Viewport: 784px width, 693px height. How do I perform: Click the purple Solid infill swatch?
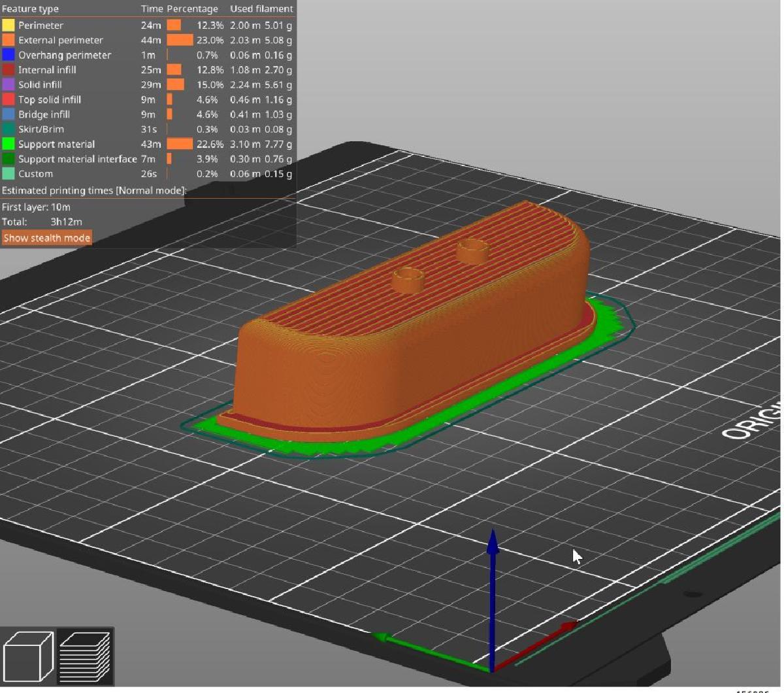pyautogui.click(x=8, y=85)
